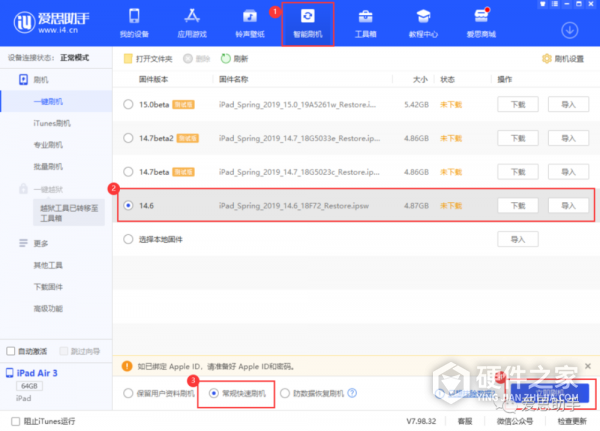Click 一键越狱 jailbreak sidebar item
Image resolution: width=600 pixels, height=431 pixels.
pyautogui.click(x=48, y=189)
